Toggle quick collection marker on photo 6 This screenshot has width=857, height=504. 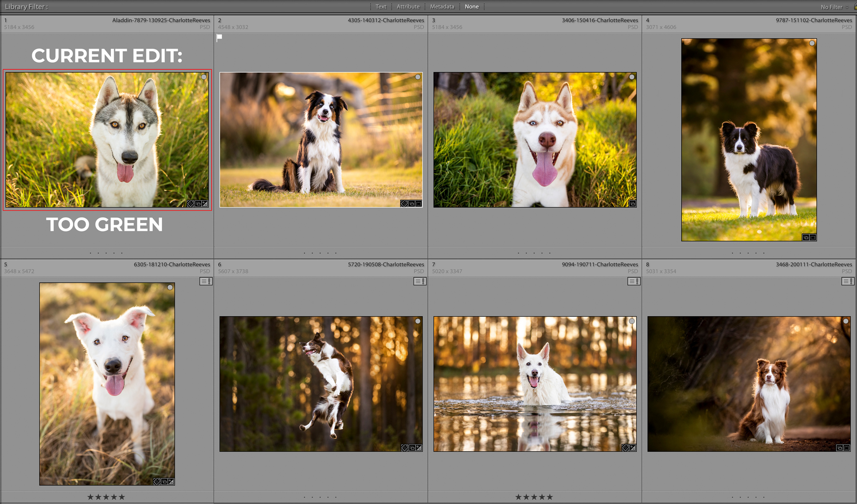tap(418, 321)
